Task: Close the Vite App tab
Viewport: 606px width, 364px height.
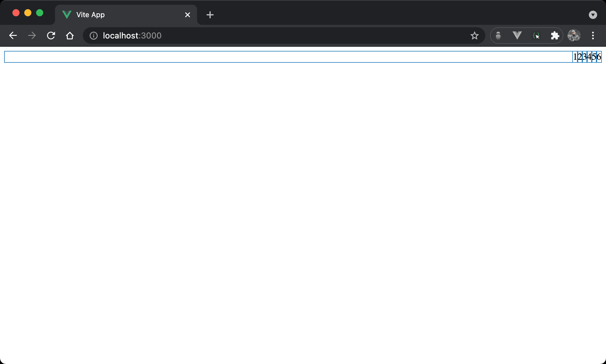Action: click(187, 15)
